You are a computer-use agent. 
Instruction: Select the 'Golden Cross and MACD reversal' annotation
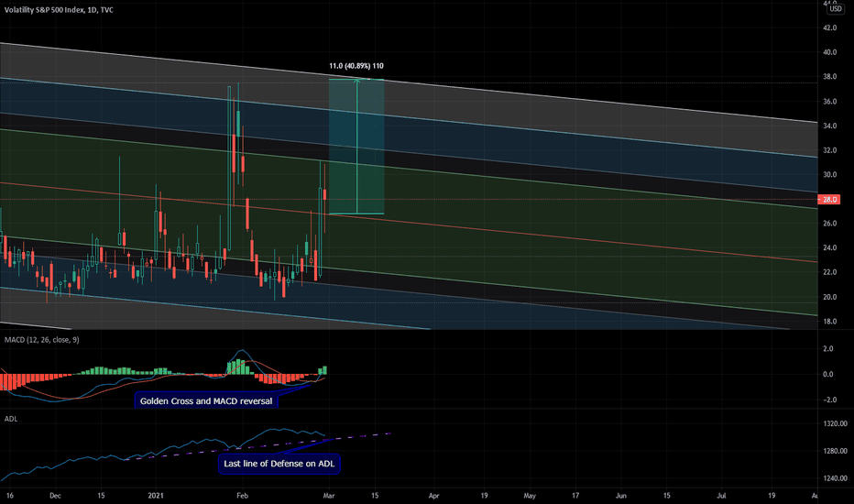click(206, 401)
